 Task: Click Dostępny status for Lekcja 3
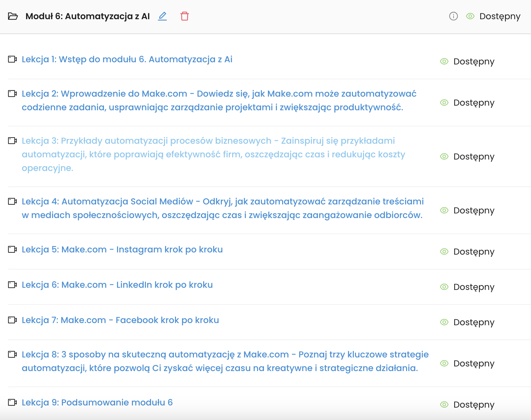pos(474,157)
